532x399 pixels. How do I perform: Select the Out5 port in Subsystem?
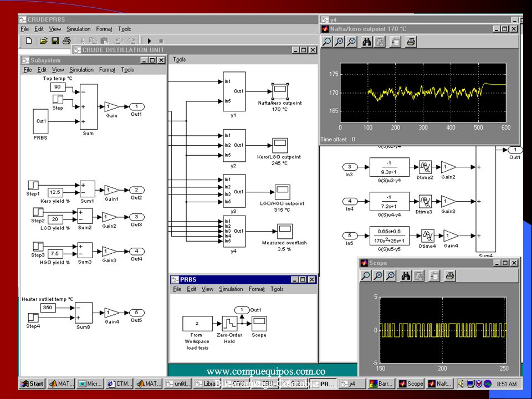point(137,313)
